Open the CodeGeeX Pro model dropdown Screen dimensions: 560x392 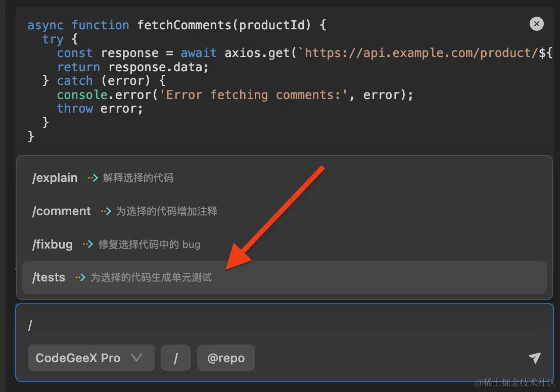[91, 358]
